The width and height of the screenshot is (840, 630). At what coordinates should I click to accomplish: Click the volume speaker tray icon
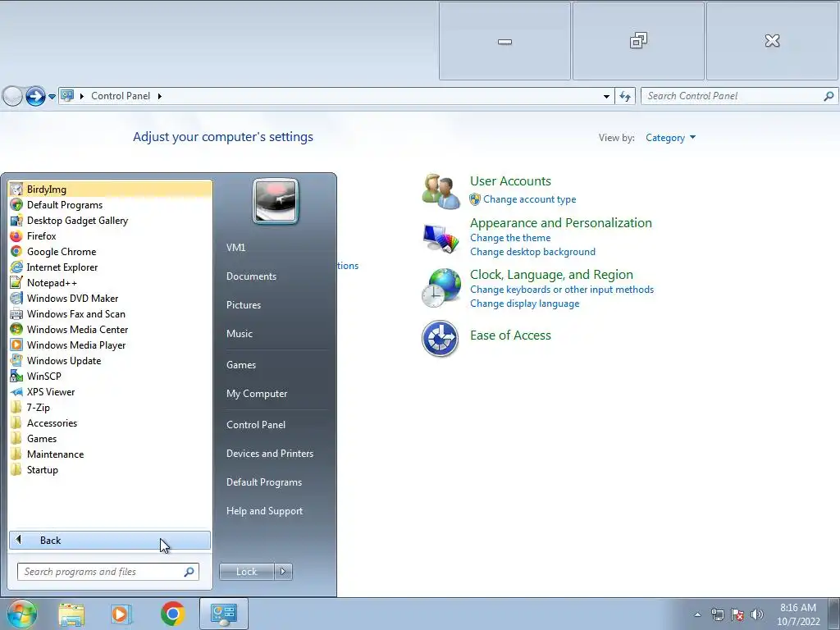click(x=757, y=614)
